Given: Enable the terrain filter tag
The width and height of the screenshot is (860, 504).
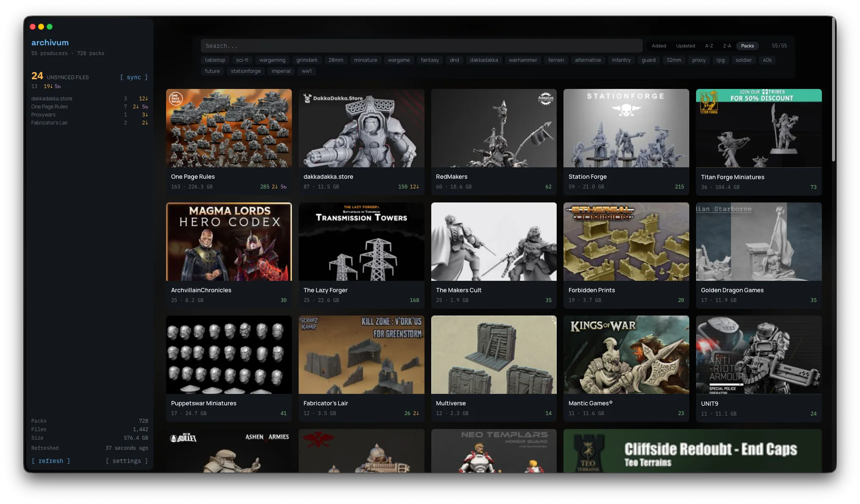Looking at the screenshot, I should click(555, 60).
